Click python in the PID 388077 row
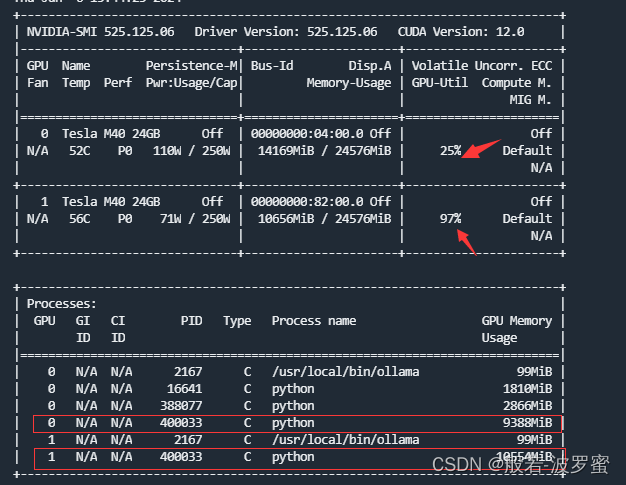626x485 pixels. pyautogui.click(x=293, y=406)
